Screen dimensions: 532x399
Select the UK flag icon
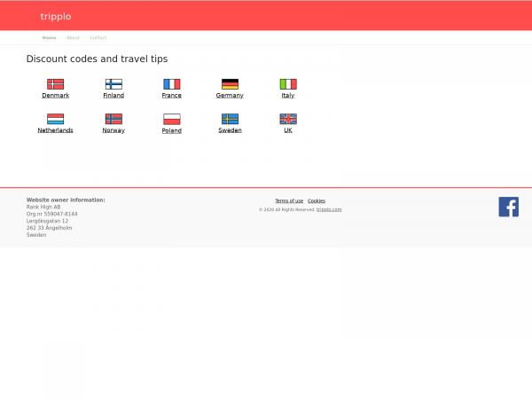288,119
